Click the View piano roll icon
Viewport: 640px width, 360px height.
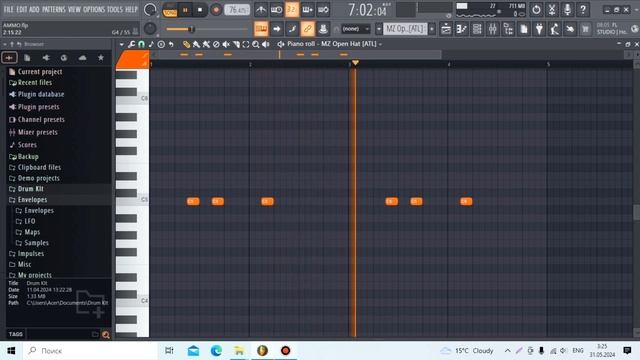(462, 29)
